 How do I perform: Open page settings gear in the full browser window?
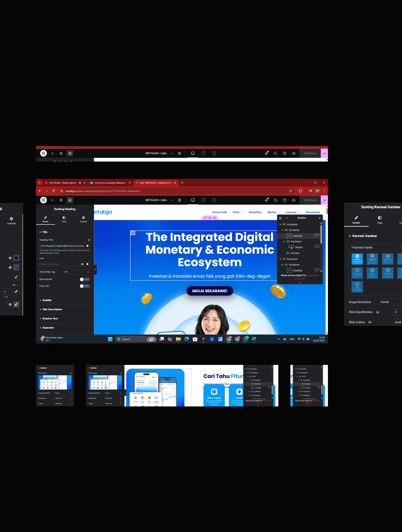179,200
